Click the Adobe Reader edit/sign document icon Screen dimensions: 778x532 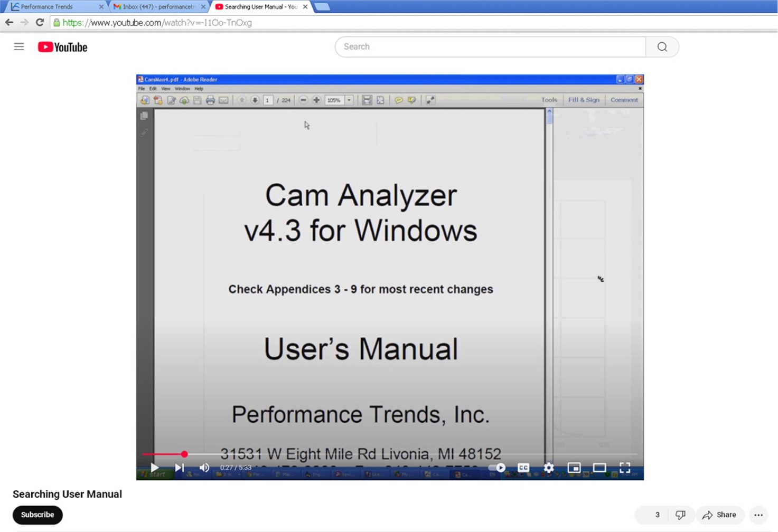(171, 100)
